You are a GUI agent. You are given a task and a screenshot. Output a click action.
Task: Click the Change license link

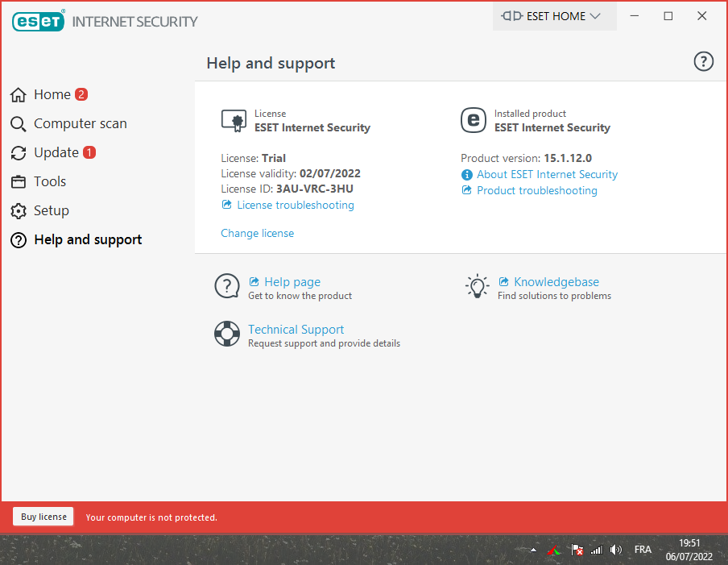[x=257, y=233]
